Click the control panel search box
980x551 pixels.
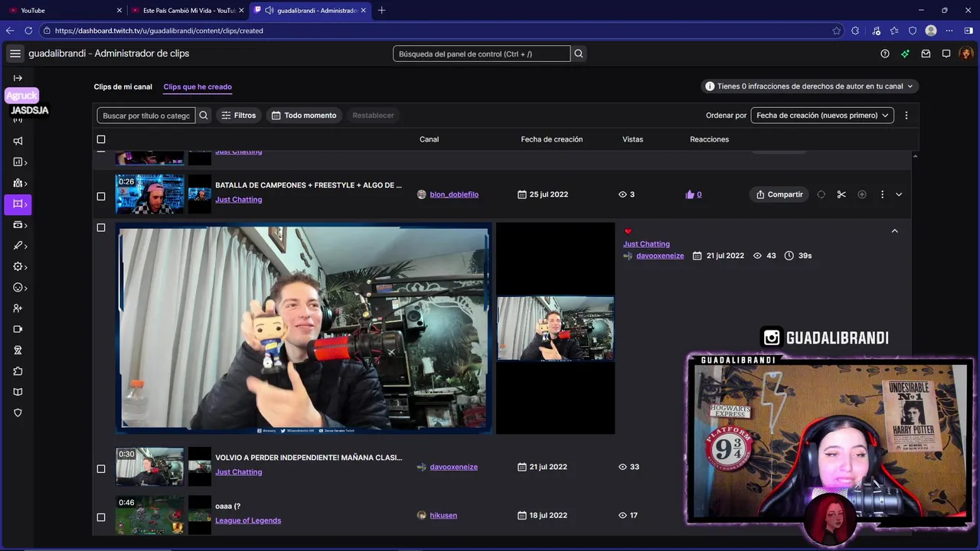coord(482,54)
